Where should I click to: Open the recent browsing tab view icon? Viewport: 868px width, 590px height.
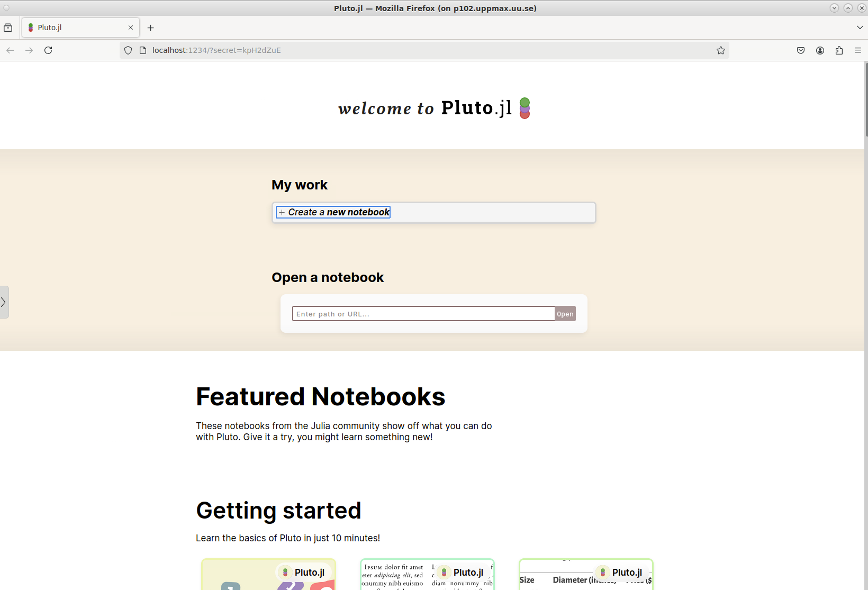tap(8, 28)
